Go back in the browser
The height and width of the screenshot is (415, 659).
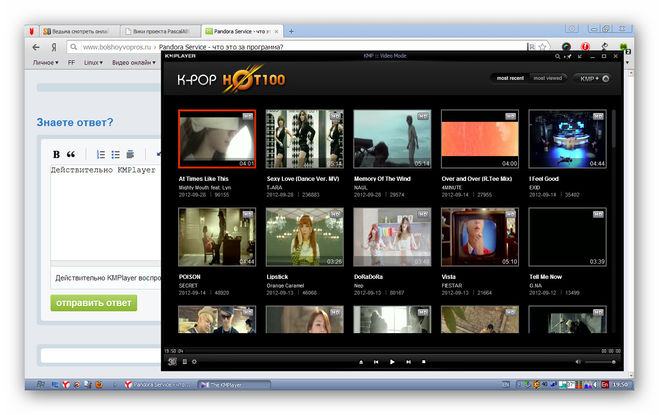click(36, 47)
